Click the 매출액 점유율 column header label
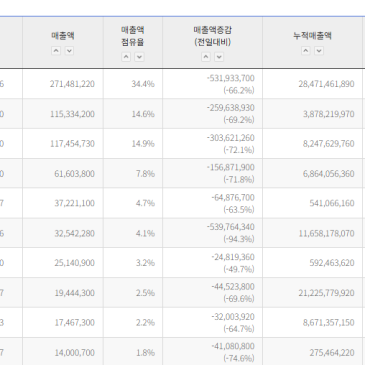This screenshot has width=365, height=365. (133, 36)
